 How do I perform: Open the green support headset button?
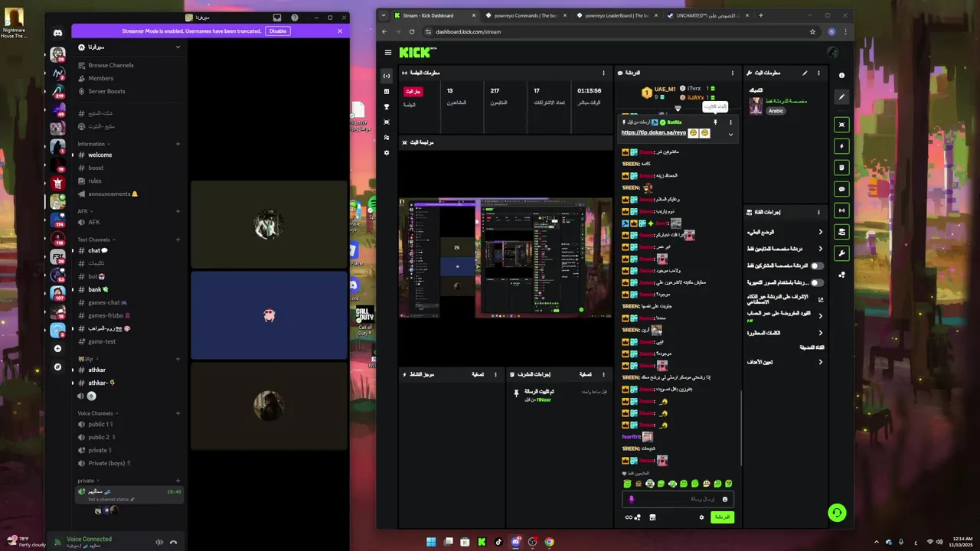837,513
